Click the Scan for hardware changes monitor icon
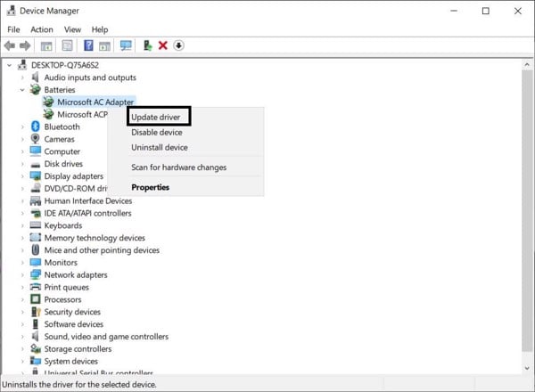Image resolution: width=535 pixels, height=392 pixels. (x=126, y=45)
